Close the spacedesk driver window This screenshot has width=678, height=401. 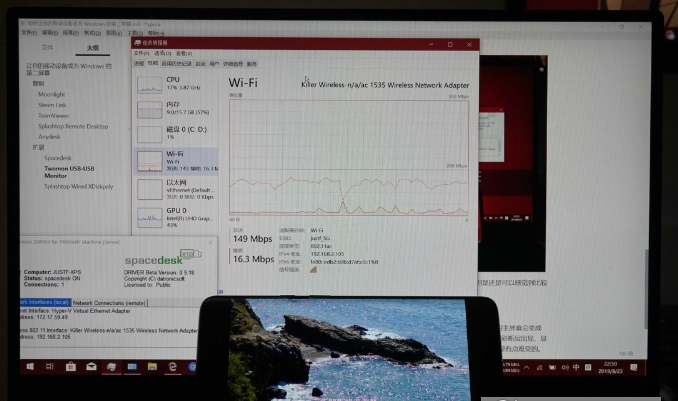coord(211,242)
